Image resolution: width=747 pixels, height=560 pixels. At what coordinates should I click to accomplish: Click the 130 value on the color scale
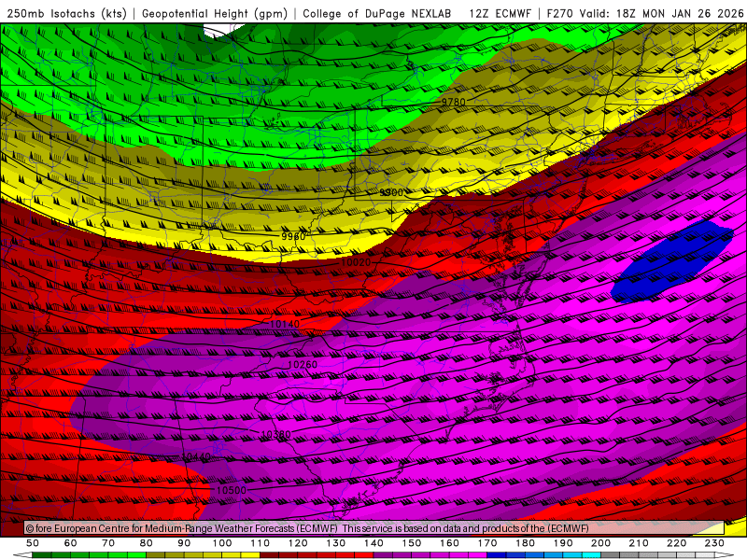tap(336, 543)
